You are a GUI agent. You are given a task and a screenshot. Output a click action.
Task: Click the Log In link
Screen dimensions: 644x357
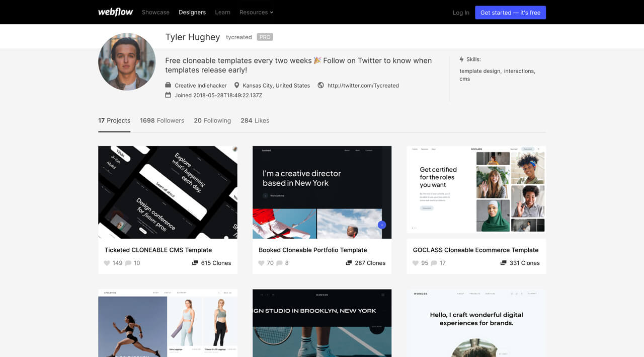[x=461, y=13]
